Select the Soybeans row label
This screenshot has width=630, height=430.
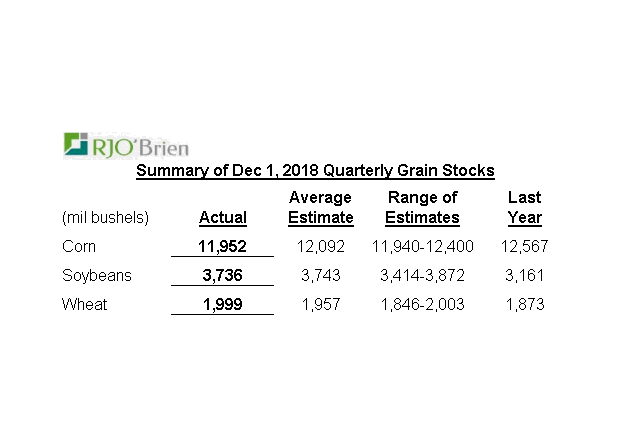point(95,275)
